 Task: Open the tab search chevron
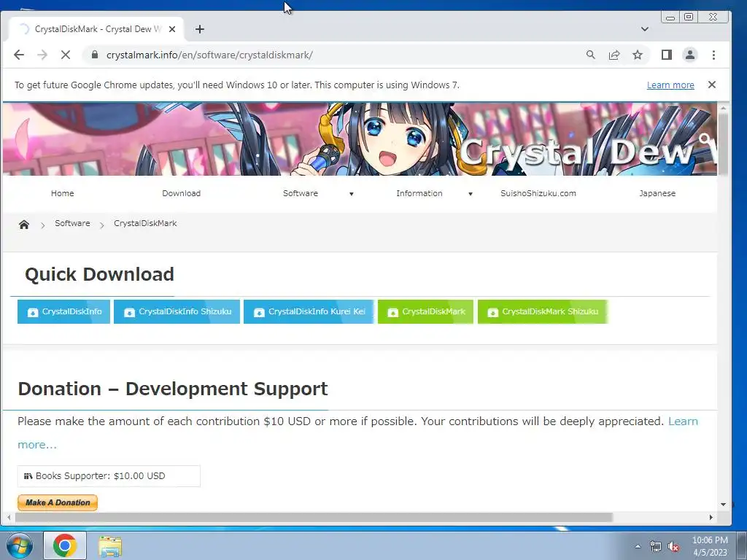(x=645, y=29)
